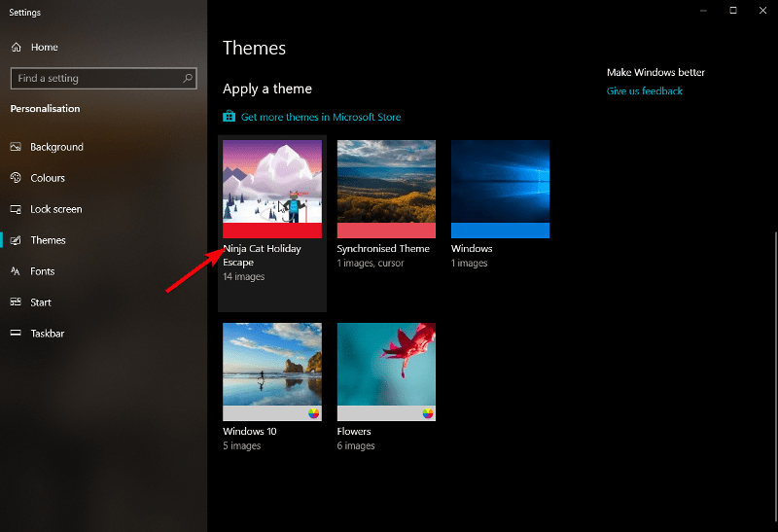Click the Home icon in sidebar
778x532 pixels.
click(17, 47)
